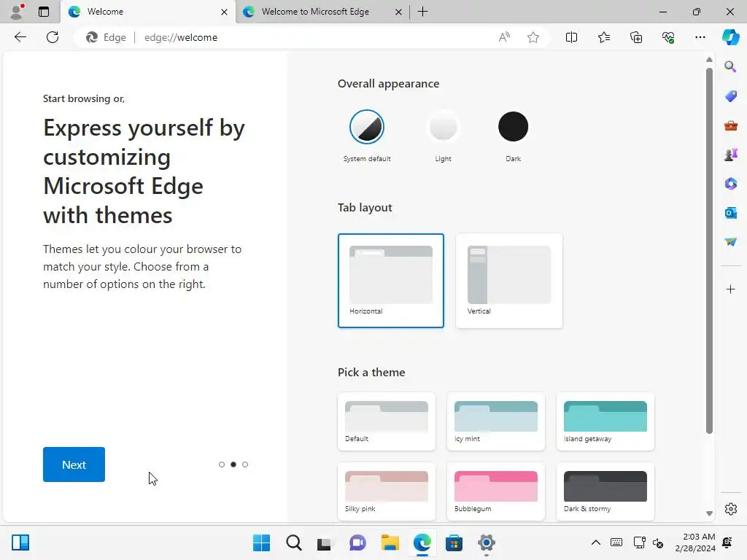Refresh the page

53,37
